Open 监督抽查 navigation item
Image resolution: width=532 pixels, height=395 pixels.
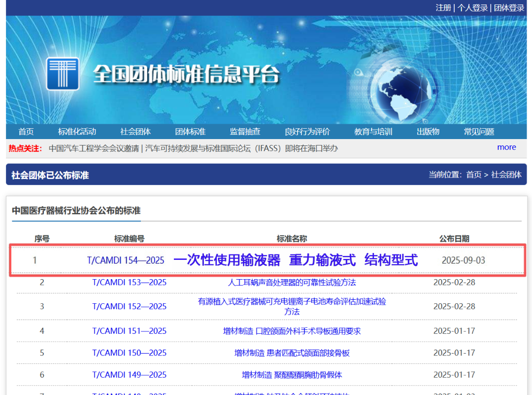245,132
